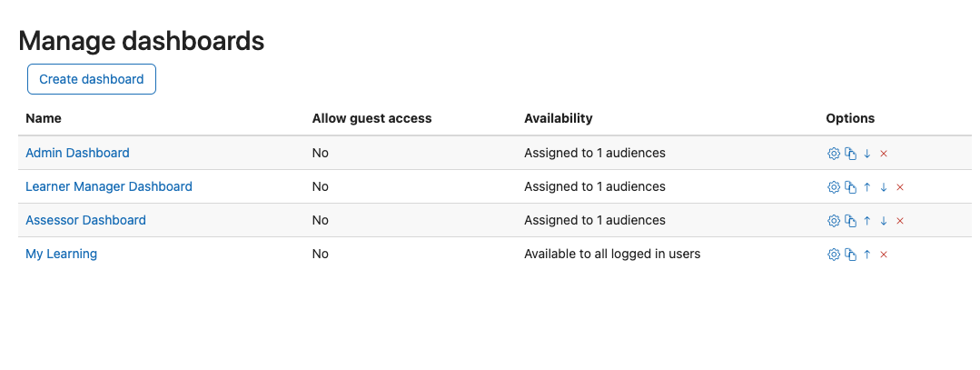Image resolution: width=980 pixels, height=370 pixels.
Task: Move Learner Manager Dashboard down
Action: click(883, 187)
